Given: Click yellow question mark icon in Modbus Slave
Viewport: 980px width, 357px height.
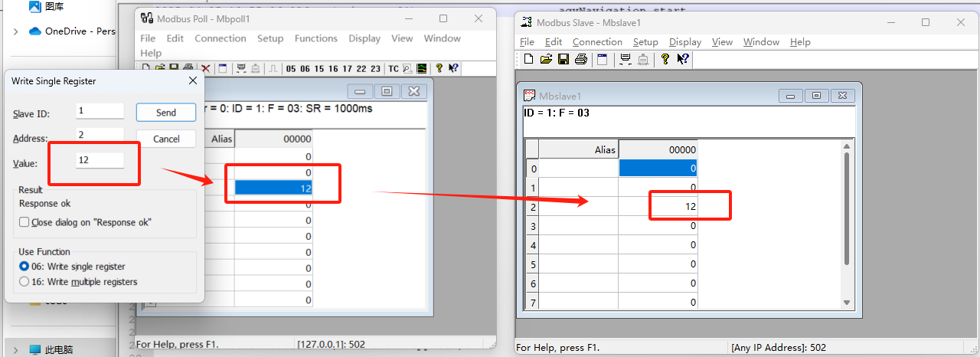Looking at the screenshot, I should click(x=665, y=59).
